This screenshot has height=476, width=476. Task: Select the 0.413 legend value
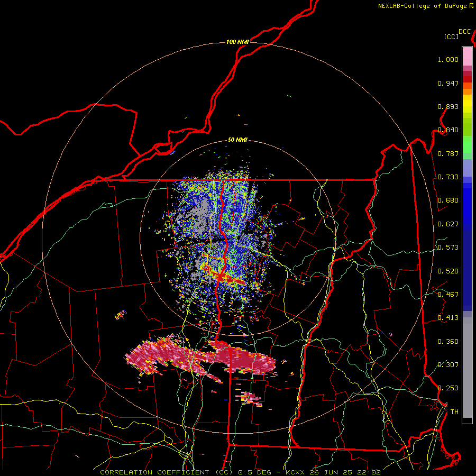[448, 318]
